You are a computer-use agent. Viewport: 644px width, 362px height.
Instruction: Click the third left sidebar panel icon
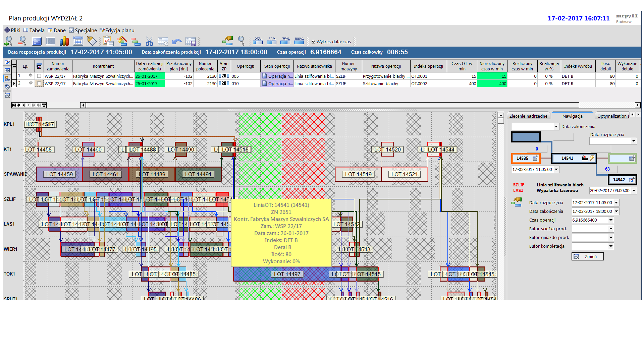coord(7,78)
